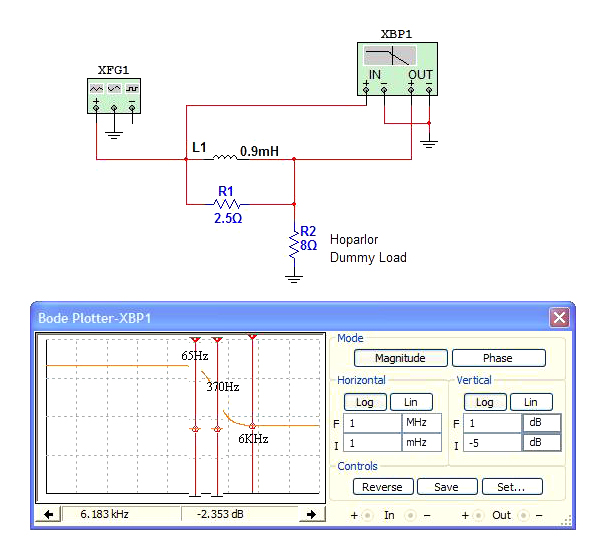The width and height of the screenshot is (605, 542).
Task: Open the XBP1 Bode plotter instrument
Action: (x=397, y=67)
